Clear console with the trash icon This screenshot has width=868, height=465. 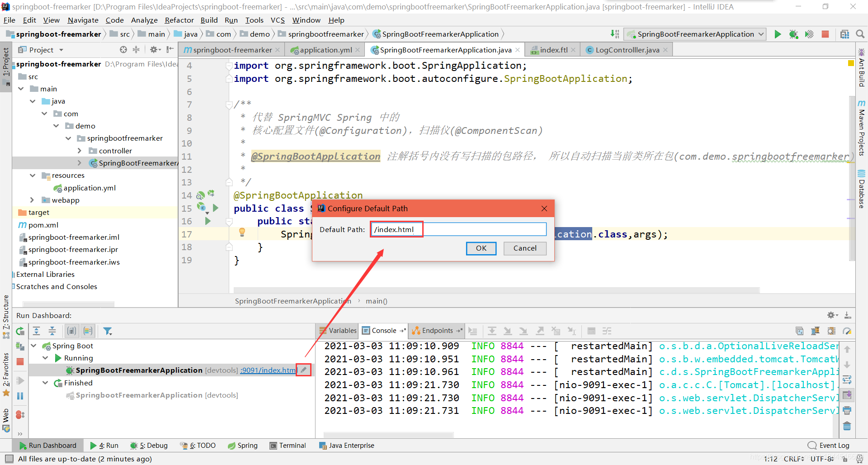tap(847, 426)
